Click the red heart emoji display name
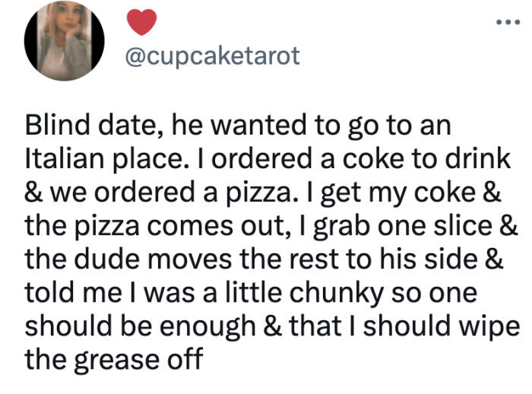 tap(141, 24)
